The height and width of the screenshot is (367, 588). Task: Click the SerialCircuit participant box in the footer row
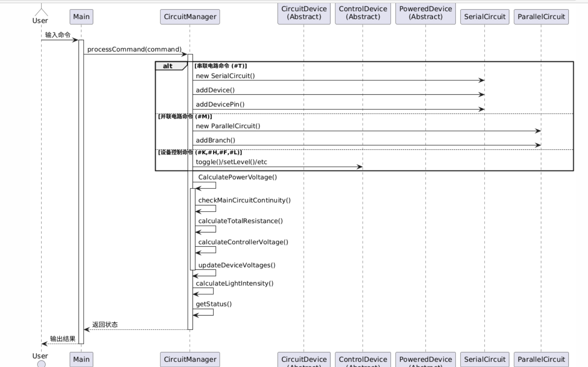pyautogui.click(x=485, y=360)
